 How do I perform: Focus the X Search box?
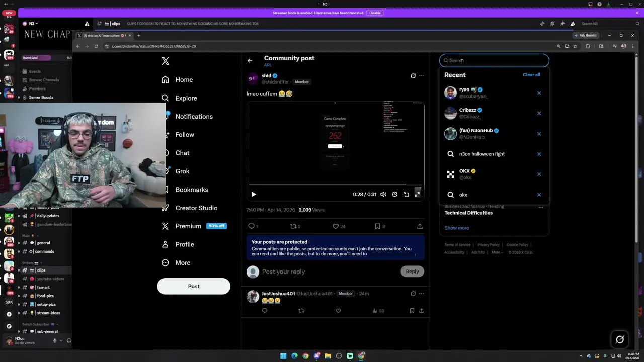point(494,61)
